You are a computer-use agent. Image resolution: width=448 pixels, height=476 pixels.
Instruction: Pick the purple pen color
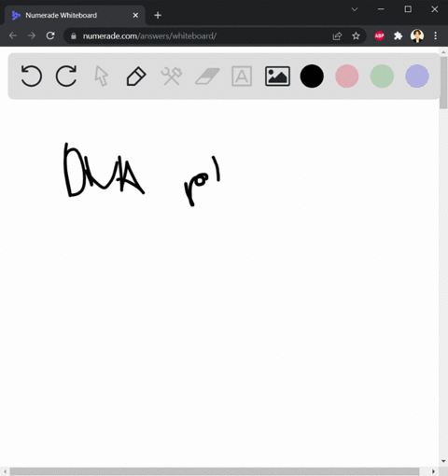click(417, 76)
